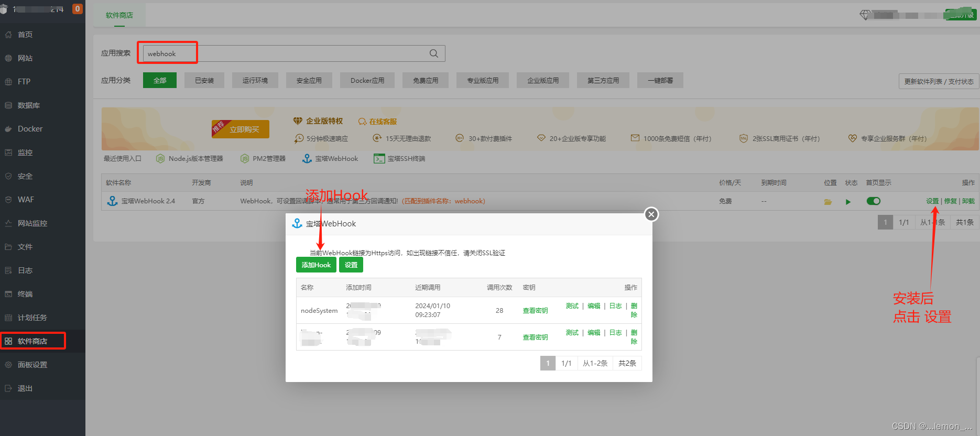980x436 pixels.
Task: Open the 在线客服 link in banner
Action: [x=378, y=122]
